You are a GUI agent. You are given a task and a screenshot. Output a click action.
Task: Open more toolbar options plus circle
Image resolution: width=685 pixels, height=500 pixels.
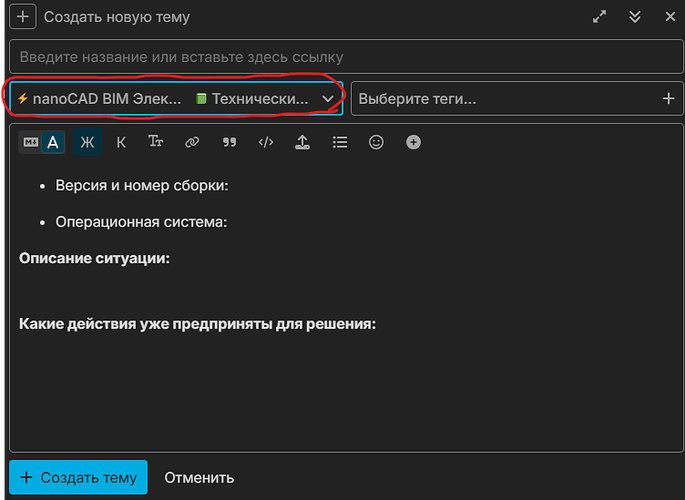coord(413,142)
